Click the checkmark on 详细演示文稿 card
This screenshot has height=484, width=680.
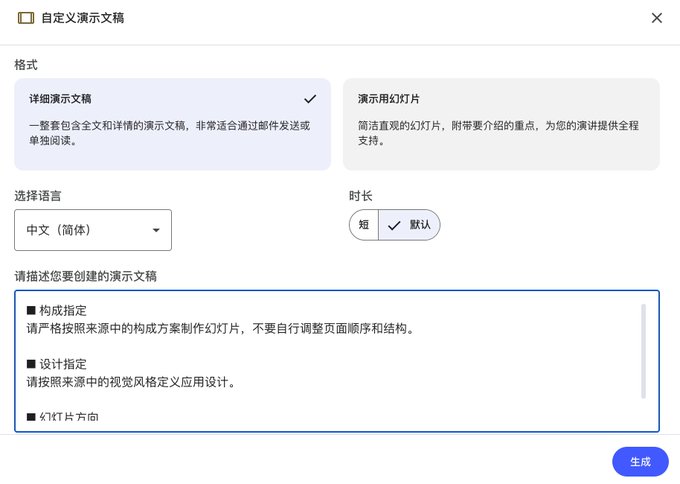(x=310, y=99)
